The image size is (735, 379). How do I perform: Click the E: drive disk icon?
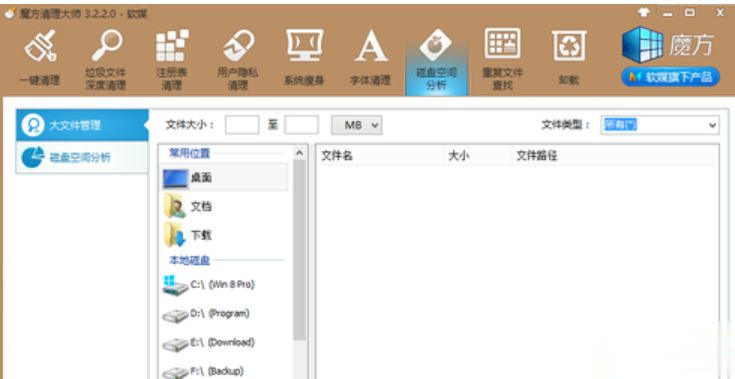point(175,345)
